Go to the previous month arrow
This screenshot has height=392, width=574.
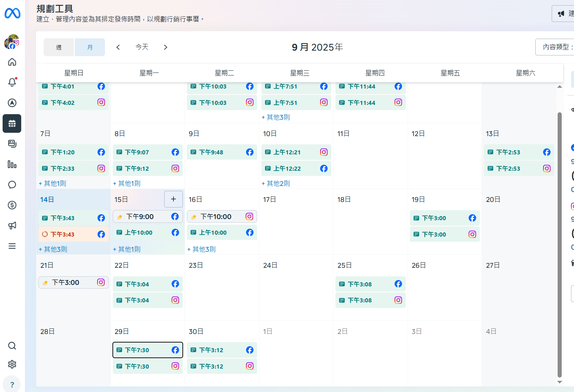(x=118, y=47)
